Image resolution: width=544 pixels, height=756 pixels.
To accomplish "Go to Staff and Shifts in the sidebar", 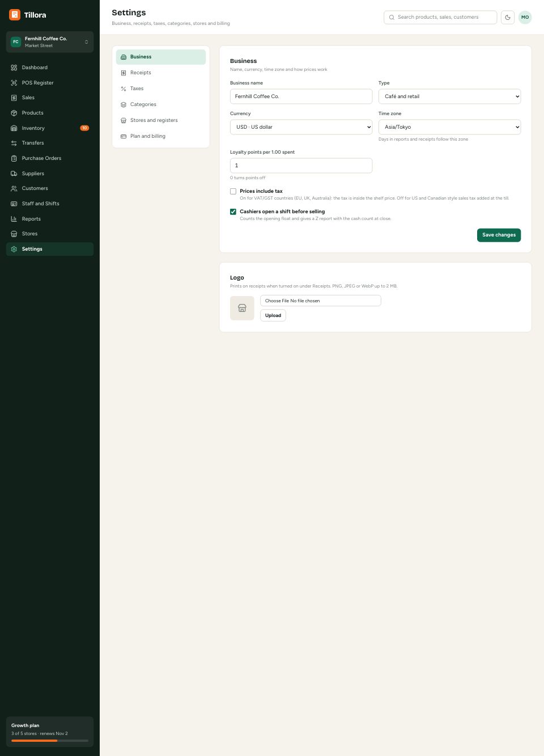I will pyautogui.click(x=50, y=204).
